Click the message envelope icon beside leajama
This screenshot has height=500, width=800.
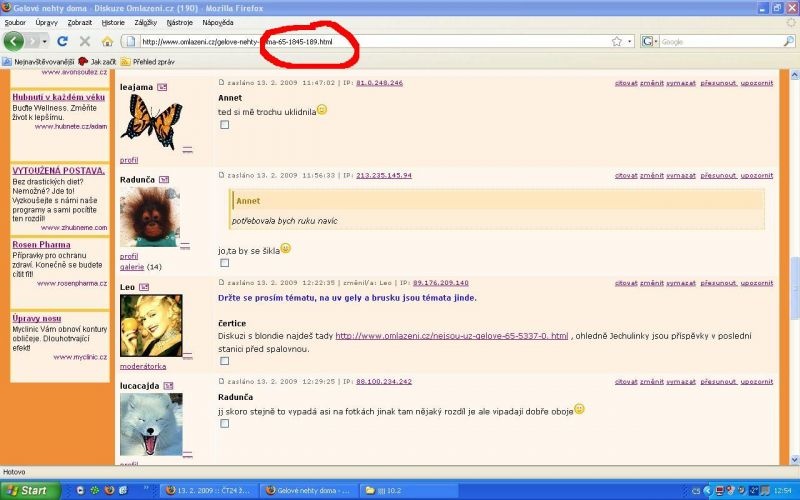point(163,88)
